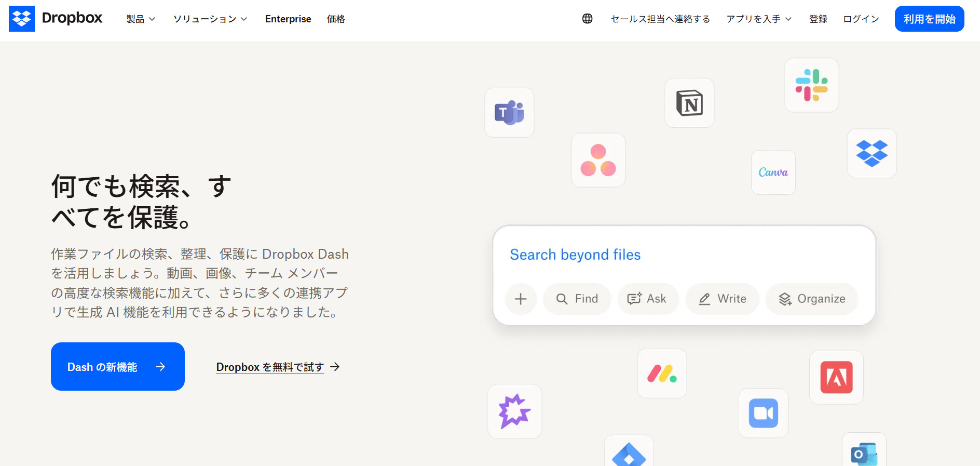
Task: Click the plus button in search card
Action: (521, 299)
